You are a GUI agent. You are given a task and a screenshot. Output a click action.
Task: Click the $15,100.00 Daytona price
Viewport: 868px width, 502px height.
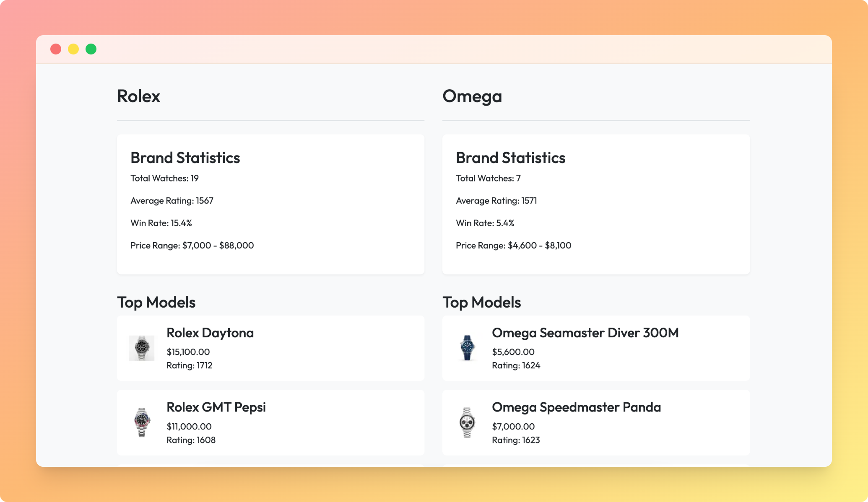click(188, 352)
